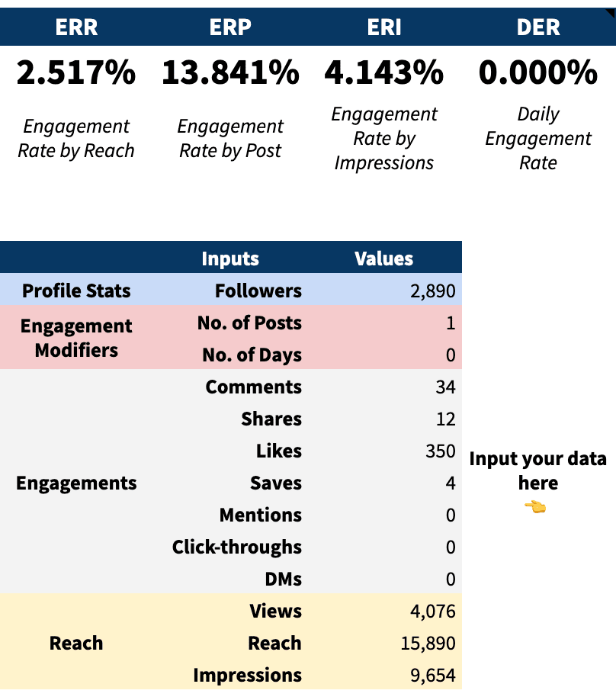Select the ERP percentage 13.841%
Image resolution: width=616 pixels, height=700 pixels.
pyautogui.click(x=230, y=72)
